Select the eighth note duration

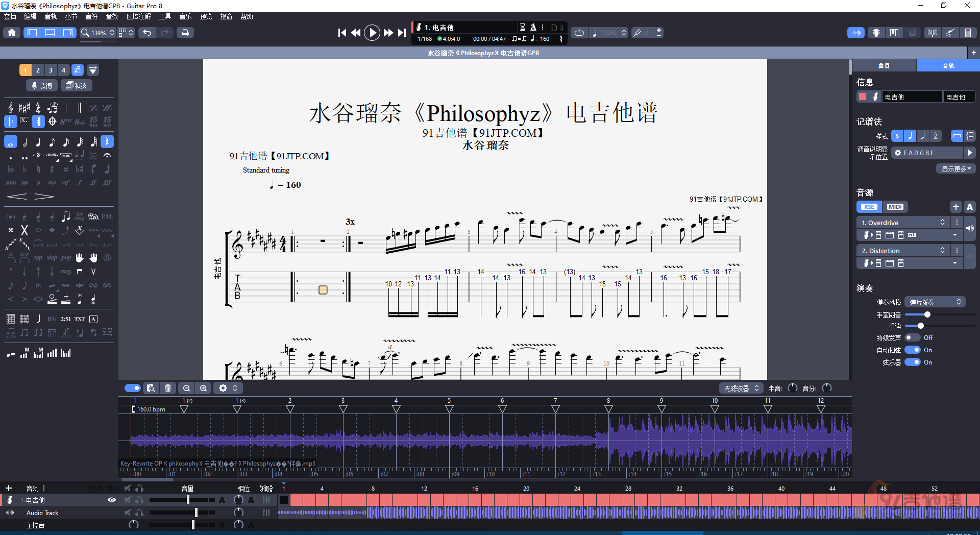pyautogui.click(x=52, y=142)
